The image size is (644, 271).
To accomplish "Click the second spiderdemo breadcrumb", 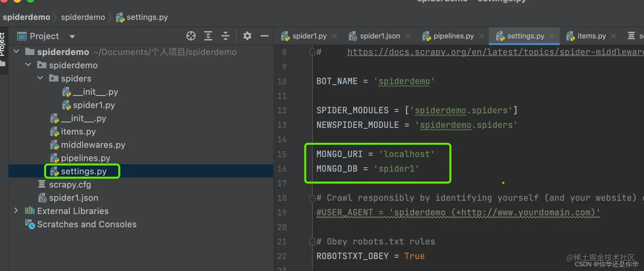I will [83, 17].
